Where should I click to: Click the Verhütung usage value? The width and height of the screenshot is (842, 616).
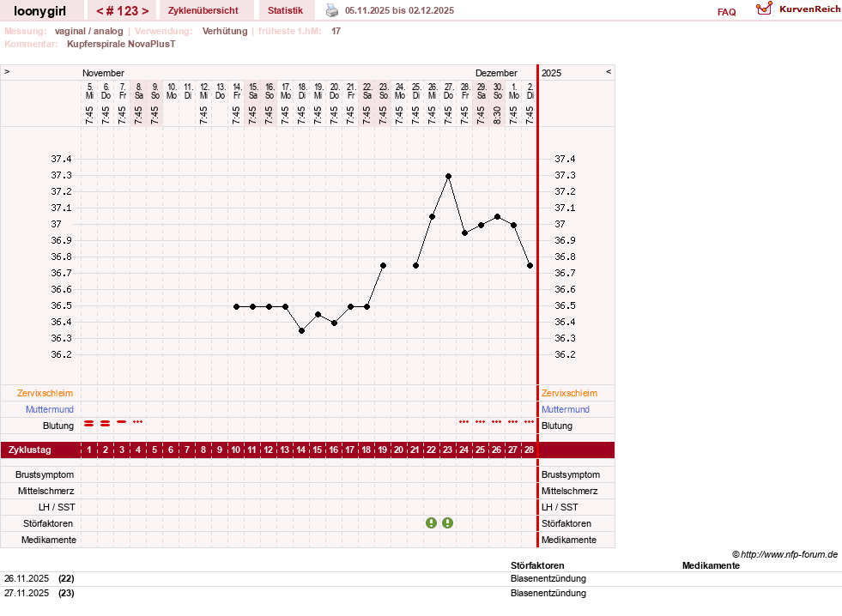pyautogui.click(x=225, y=31)
